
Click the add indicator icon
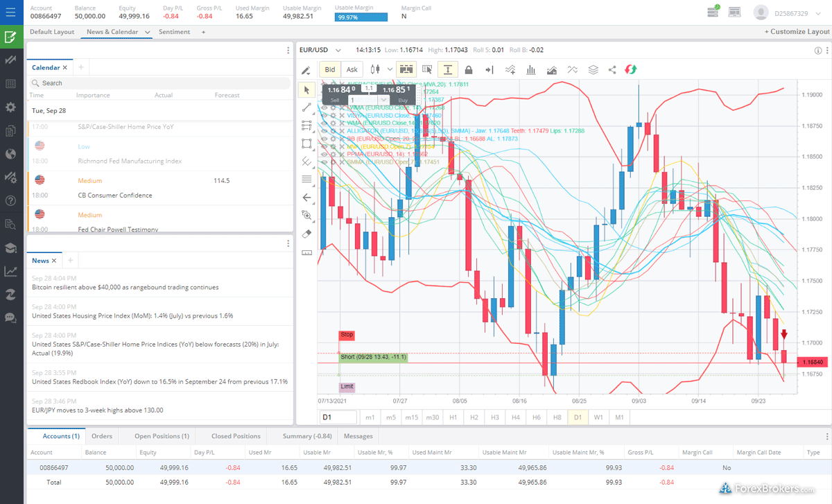510,69
